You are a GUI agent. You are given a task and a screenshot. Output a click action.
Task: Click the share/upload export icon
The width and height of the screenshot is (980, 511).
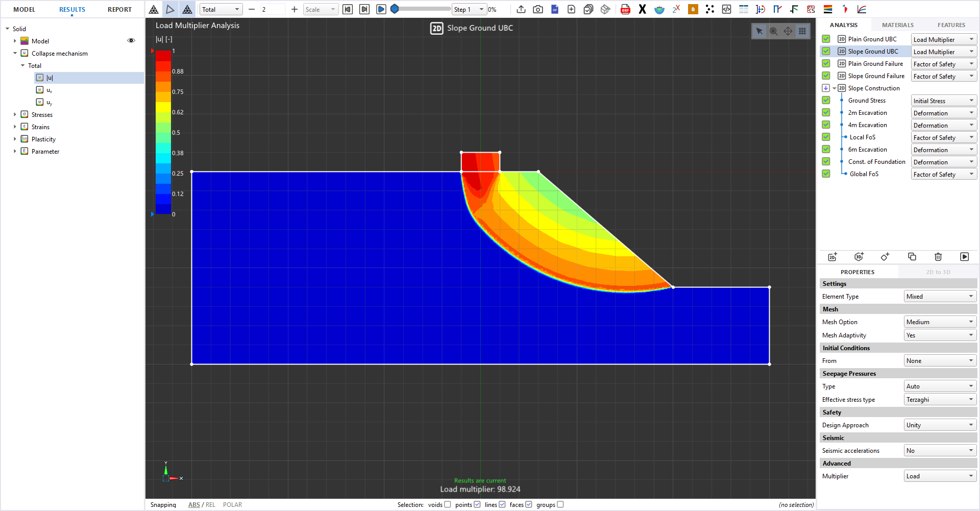(x=521, y=9)
